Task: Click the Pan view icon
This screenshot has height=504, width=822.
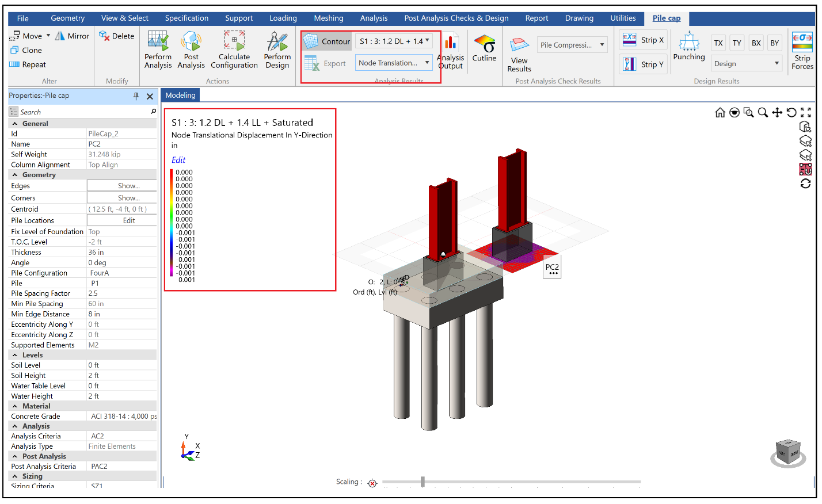Action: pos(777,113)
